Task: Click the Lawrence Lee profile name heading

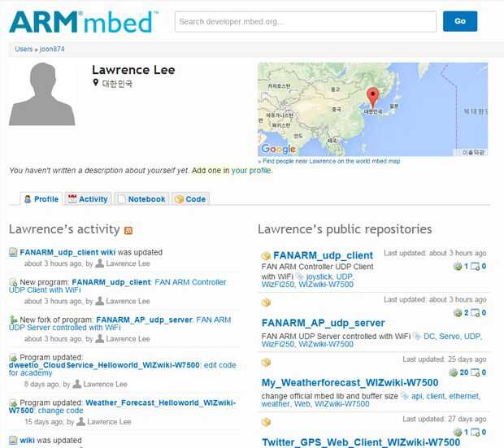Action: point(133,70)
